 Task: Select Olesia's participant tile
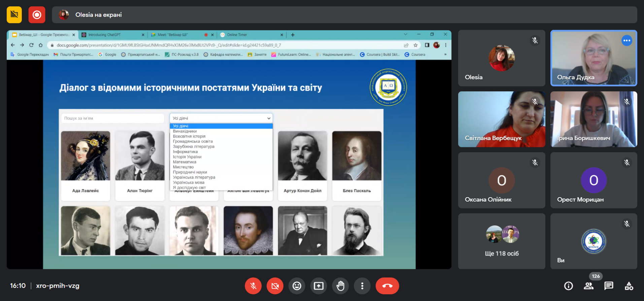click(x=501, y=58)
